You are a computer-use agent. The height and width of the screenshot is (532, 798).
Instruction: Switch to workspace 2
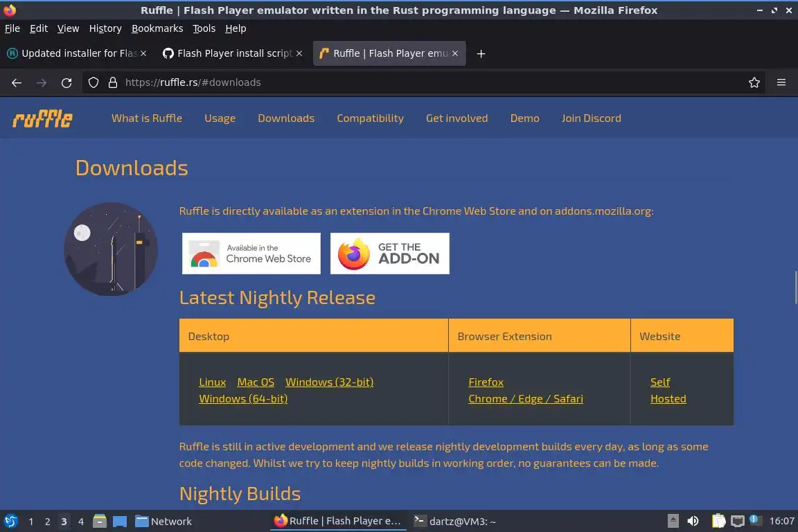tap(47, 522)
